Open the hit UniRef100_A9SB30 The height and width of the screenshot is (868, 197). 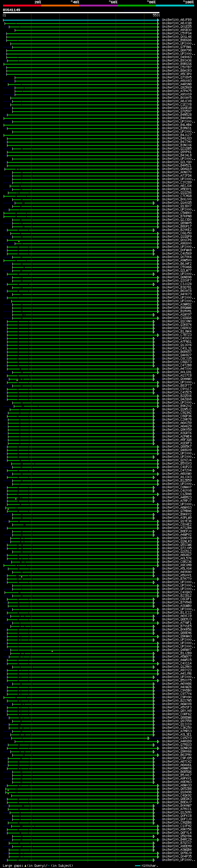click(176, 30)
